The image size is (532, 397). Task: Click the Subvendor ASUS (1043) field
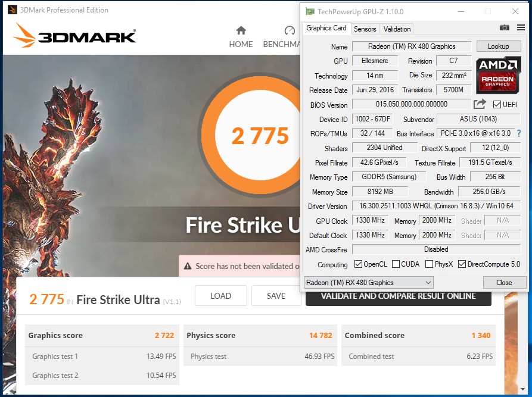pos(478,119)
